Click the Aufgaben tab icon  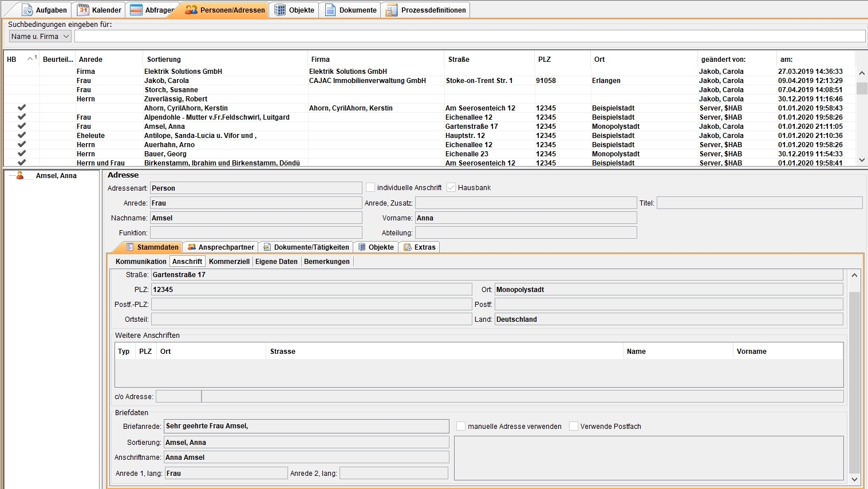tap(27, 10)
